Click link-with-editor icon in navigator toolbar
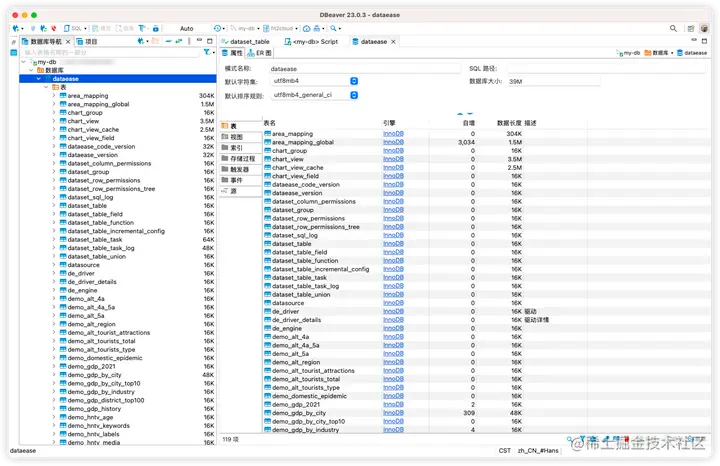The image size is (720, 466). coord(178,41)
